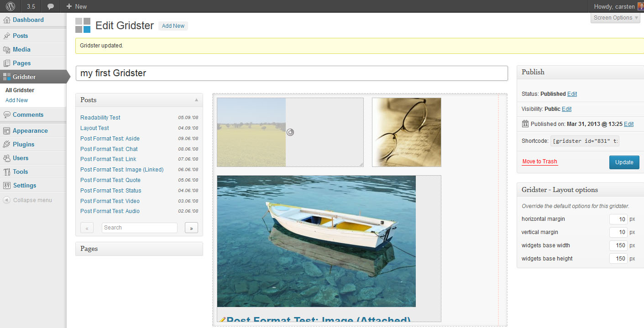Expand the Pages panel header
This screenshot has width=644, height=328.
pyautogui.click(x=139, y=249)
